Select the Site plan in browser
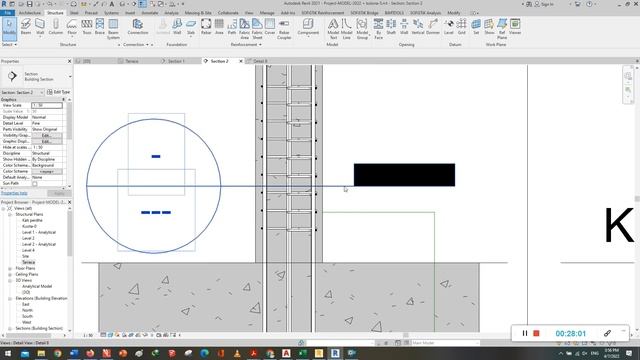The width and height of the screenshot is (640, 360). 25,256
